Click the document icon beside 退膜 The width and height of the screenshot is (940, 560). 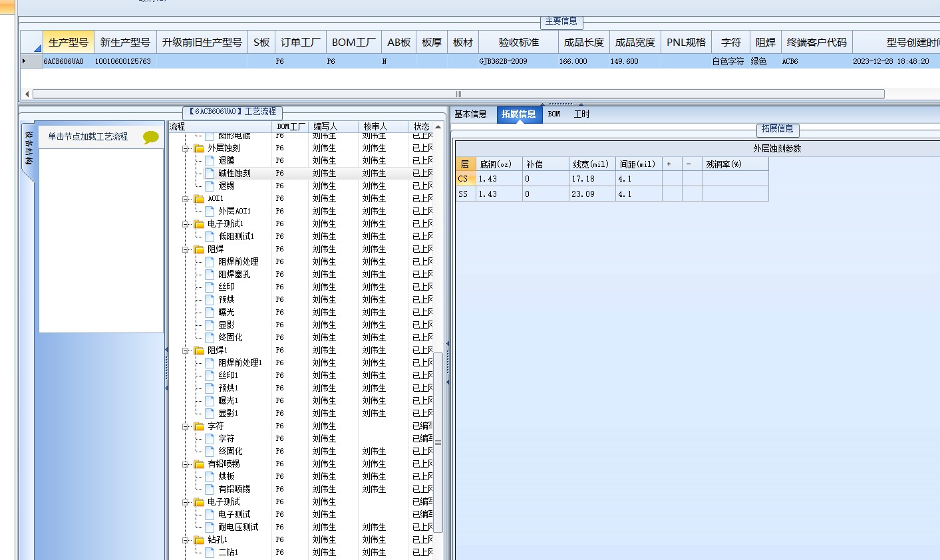[210, 160]
